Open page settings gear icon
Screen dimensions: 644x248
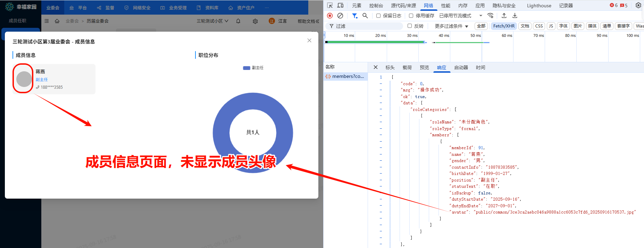click(x=255, y=21)
